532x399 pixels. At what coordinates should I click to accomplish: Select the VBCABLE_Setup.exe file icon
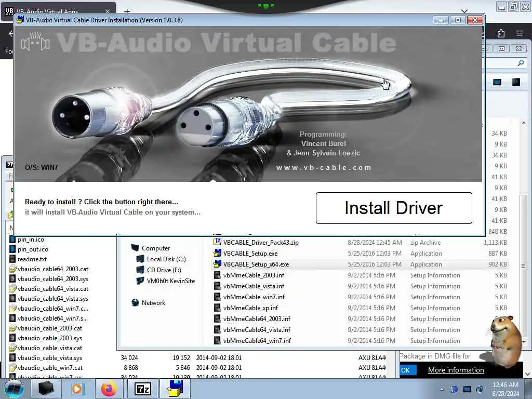217,253
